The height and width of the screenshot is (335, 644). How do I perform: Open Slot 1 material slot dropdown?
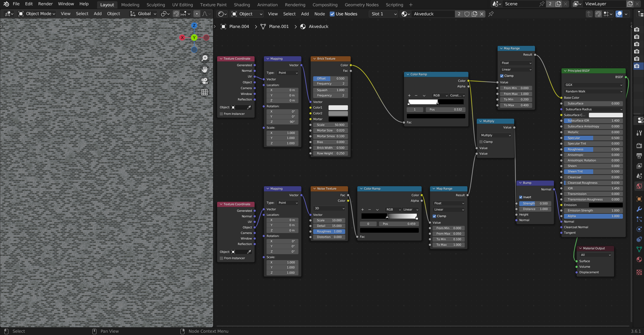[x=384, y=14]
